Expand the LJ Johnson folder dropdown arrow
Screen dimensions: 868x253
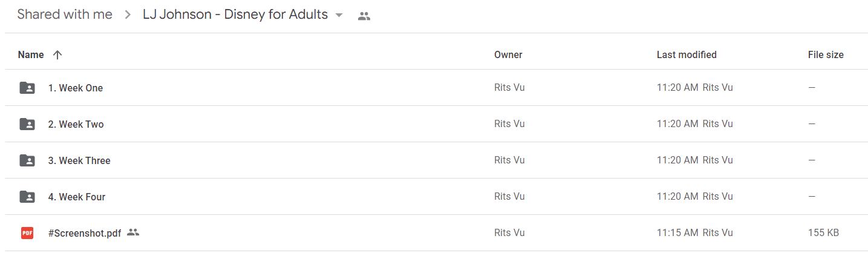(339, 15)
